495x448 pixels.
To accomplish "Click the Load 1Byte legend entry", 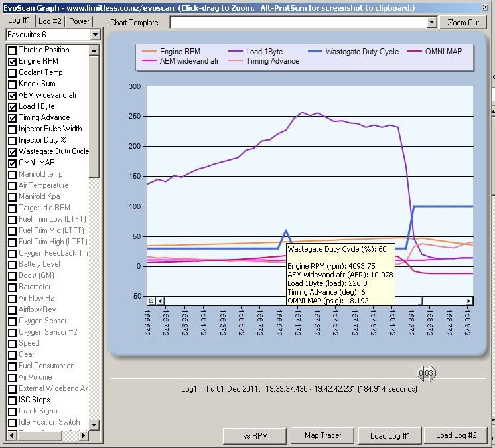I will point(264,51).
